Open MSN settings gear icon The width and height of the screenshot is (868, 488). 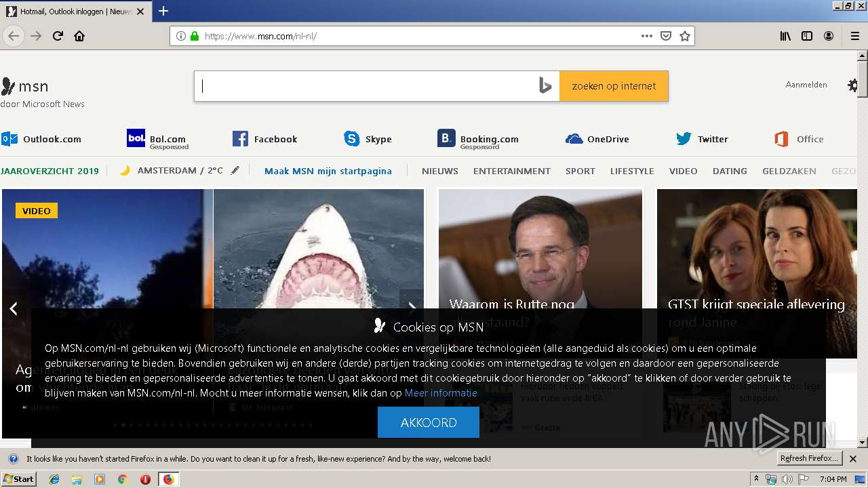(853, 85)
